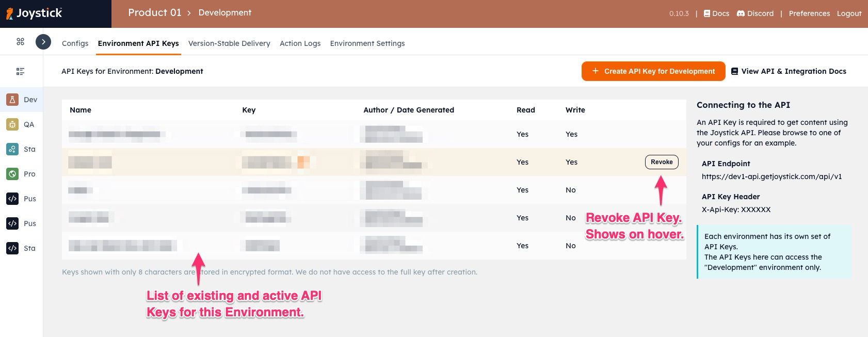The width and height of the screenshot is (868, 337).
Task: Click the Docs book icon in header
Action: point(707,13)
